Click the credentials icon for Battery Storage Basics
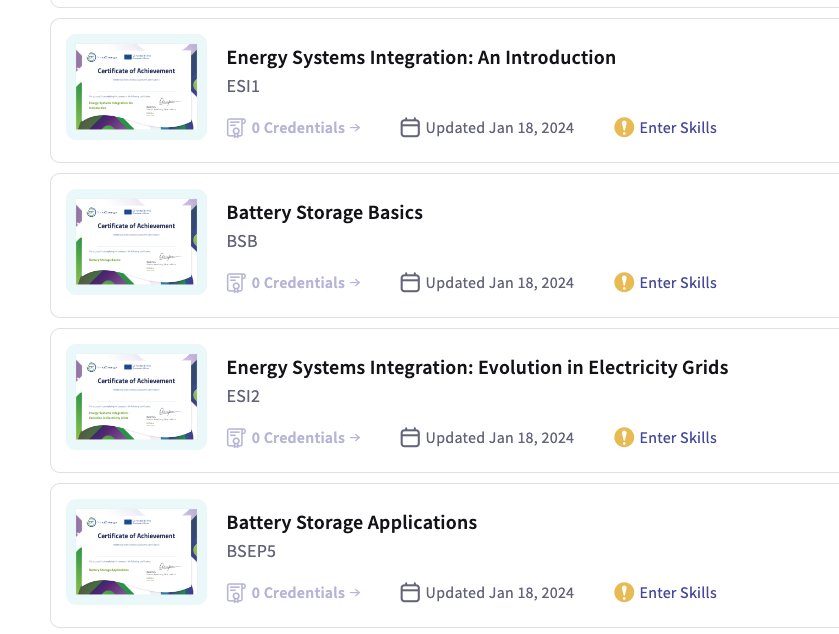 pyautogui.click(x=236, y=283)
